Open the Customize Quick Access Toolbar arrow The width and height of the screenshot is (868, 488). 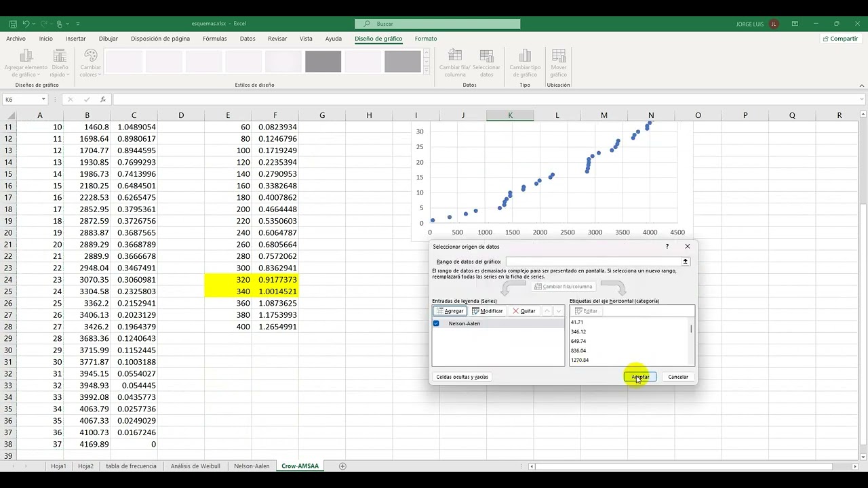coord(78,24)
